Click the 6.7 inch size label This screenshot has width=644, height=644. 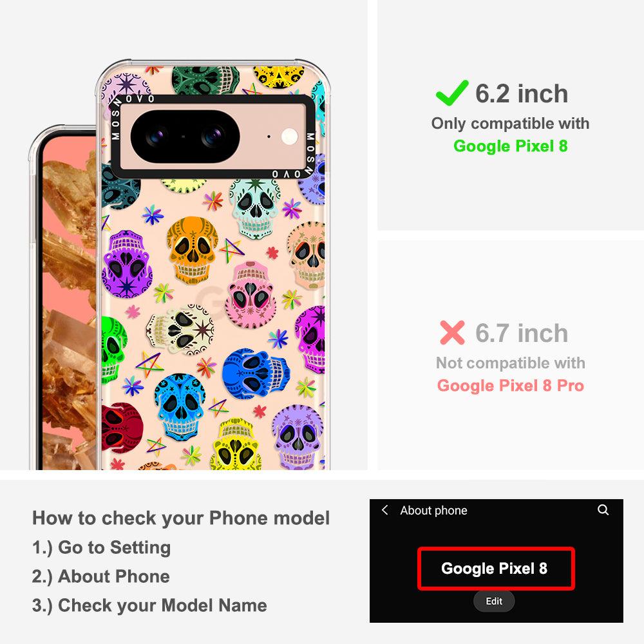[x=522, y=333]
